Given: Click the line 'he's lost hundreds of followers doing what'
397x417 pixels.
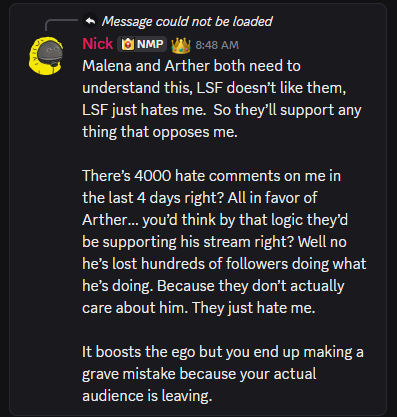Looking at the screenshot, I should pos(224,264).
